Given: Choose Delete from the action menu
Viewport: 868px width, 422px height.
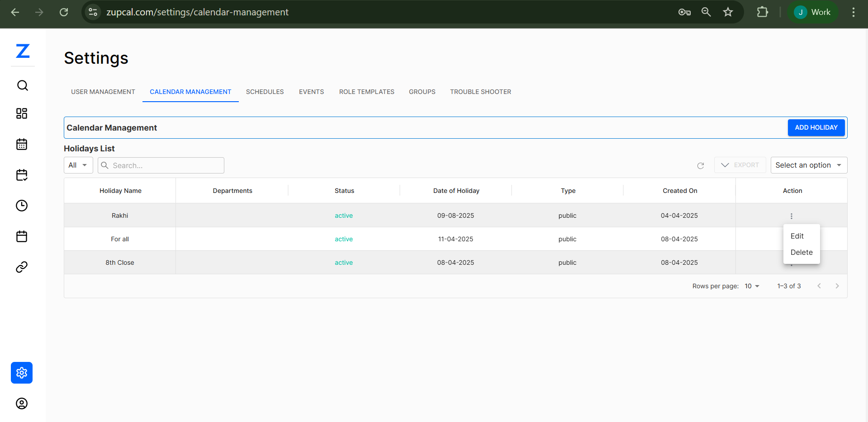Looking at the screenshot, I should point(802,253).
